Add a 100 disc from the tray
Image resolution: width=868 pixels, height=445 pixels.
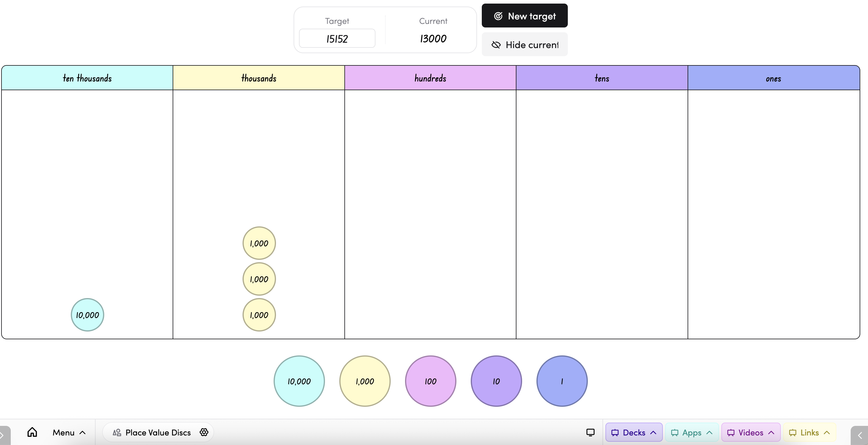tap(430, 381)
